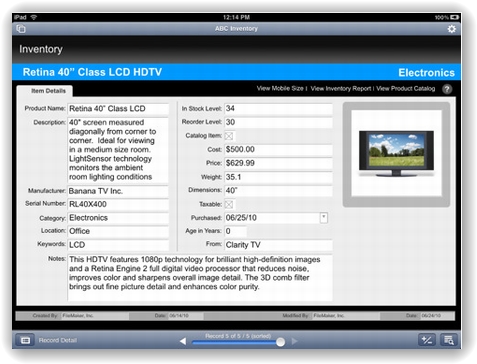Edit the Category field Electronics
477x364 pixels.
click(118, 218)
